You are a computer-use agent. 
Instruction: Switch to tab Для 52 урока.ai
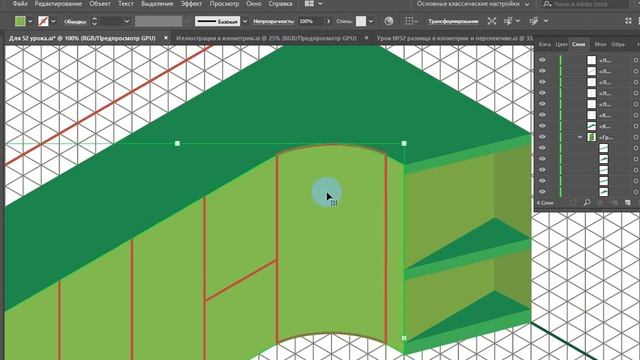click(82, 38)
